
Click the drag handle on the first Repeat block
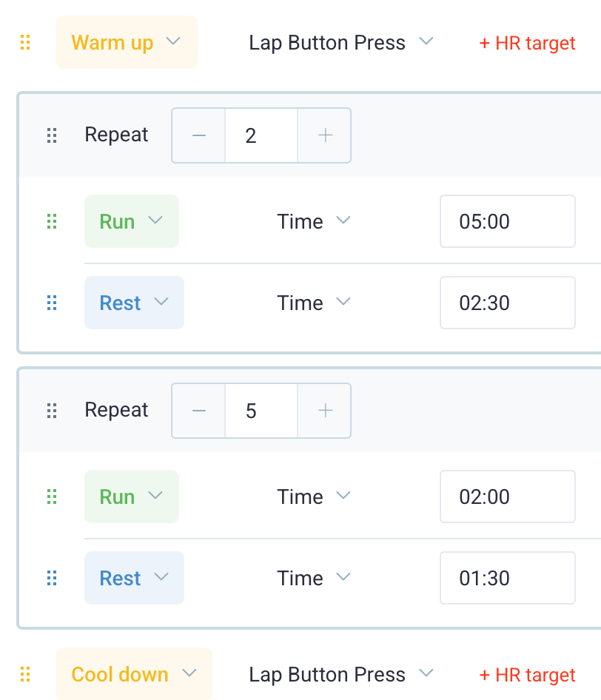click(52, 135)
